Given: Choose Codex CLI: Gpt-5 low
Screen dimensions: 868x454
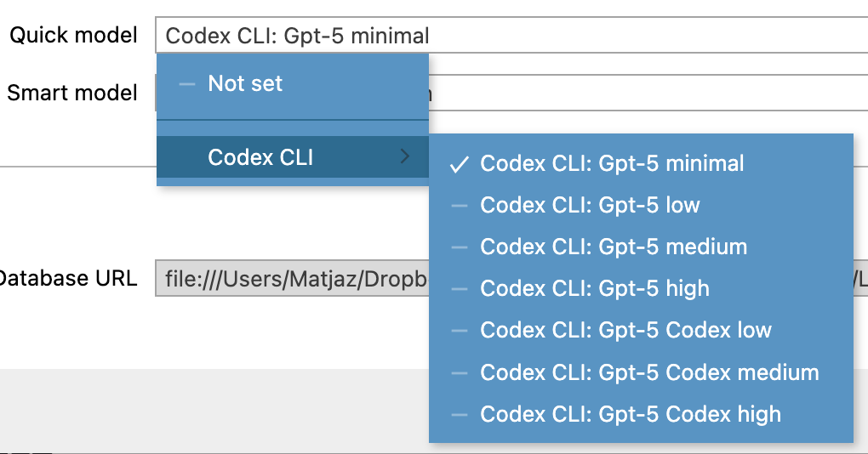Looking at the screenshot, I should pos(590,205).
